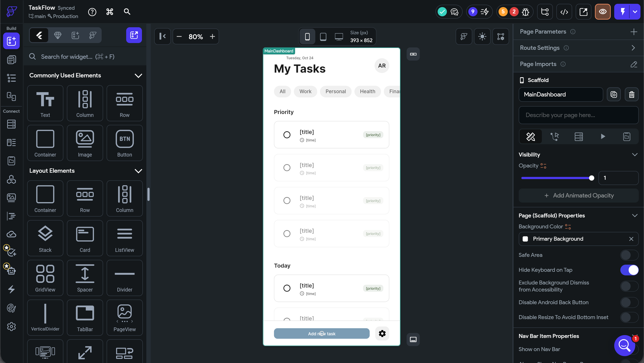The height and width of the screenshot is (363, 644).
Task: Select the diamond components tab
Action: tap(58, 35)
